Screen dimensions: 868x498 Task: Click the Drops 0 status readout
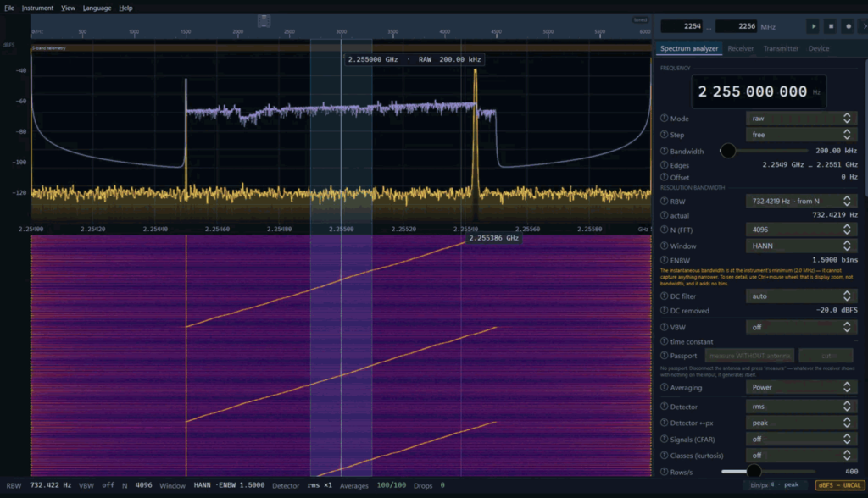(x=429, y=485)
